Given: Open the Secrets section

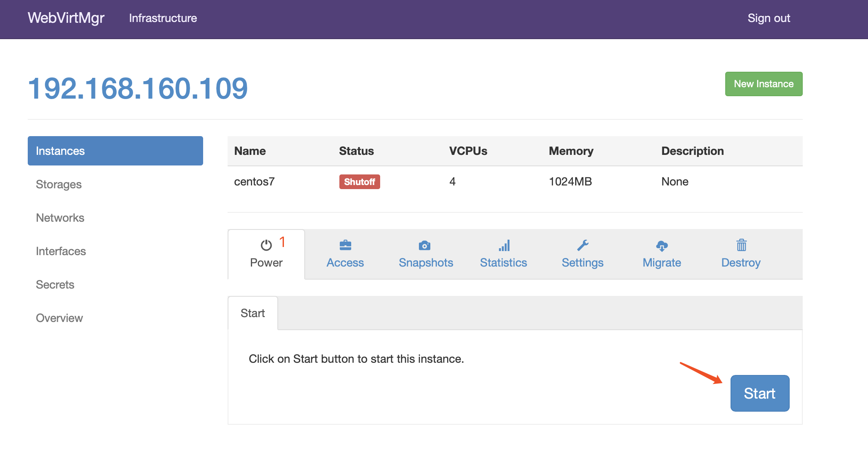Looking at the screenshot, I should (x=56, y=284).
